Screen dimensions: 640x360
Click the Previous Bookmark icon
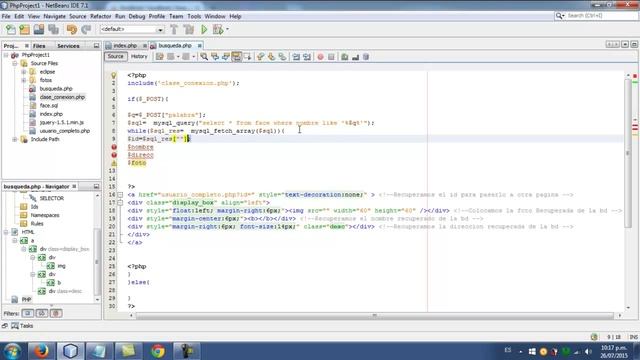click(260, 57)
